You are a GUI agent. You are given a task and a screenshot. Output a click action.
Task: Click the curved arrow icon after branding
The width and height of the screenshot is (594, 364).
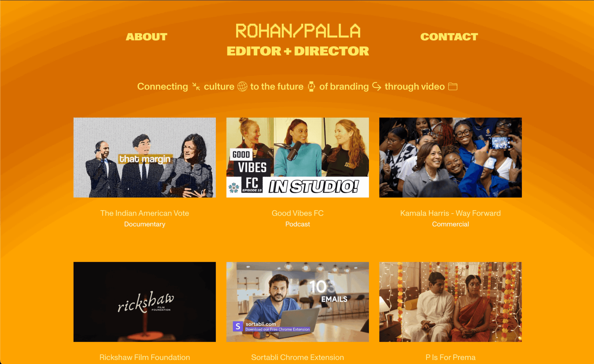[x=376, y=86]
